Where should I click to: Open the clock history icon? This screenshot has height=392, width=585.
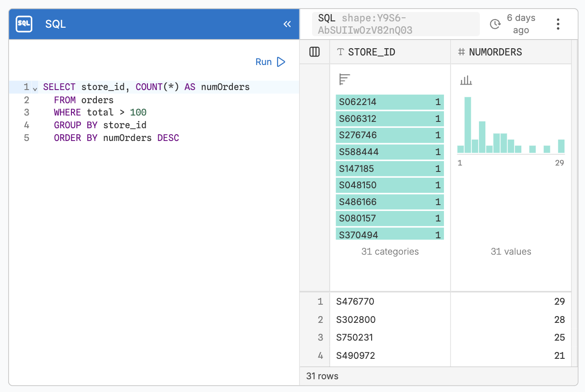pyautogui.click(x=495, y=24)
